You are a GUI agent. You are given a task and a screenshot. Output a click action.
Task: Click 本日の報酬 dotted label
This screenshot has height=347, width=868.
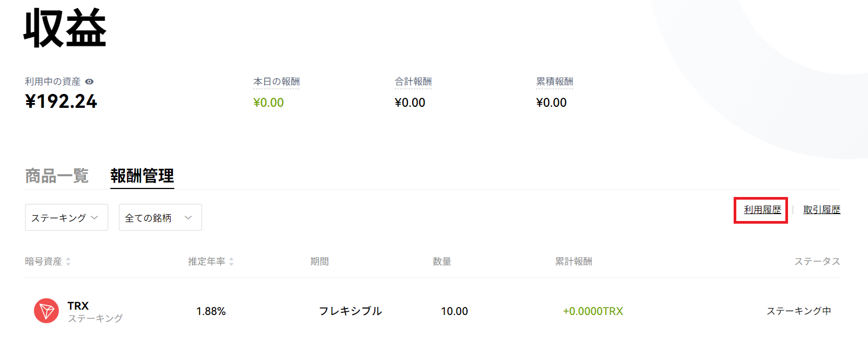pos(276,82)
